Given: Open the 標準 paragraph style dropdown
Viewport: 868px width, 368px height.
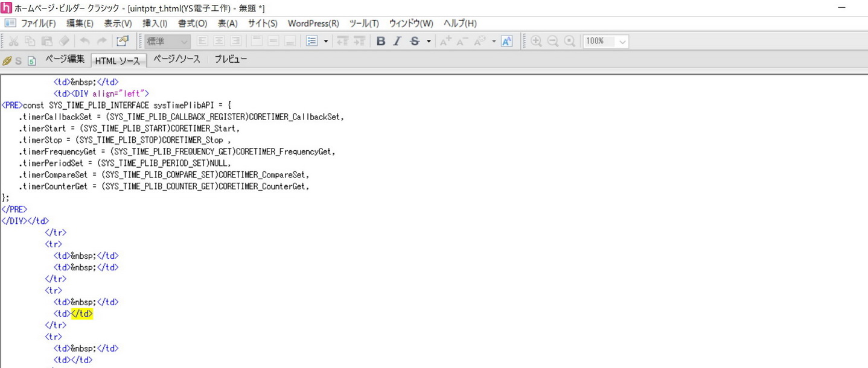Looking at the screenshot, I should 167,41.
